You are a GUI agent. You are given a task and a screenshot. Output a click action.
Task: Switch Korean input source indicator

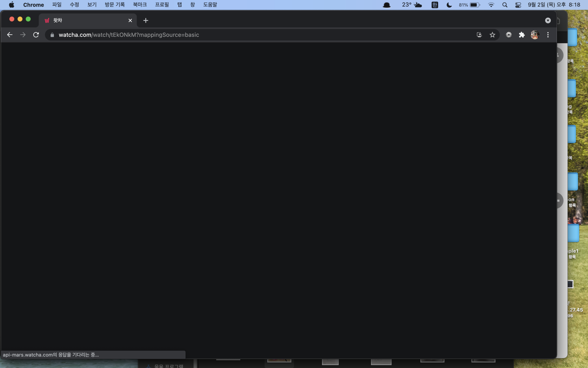[435, 5]
